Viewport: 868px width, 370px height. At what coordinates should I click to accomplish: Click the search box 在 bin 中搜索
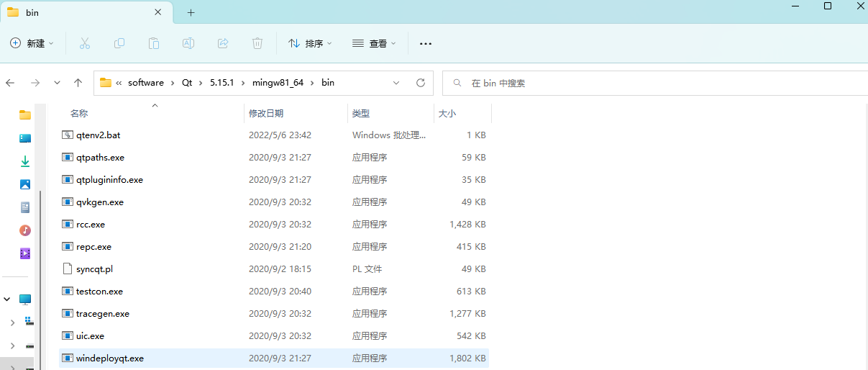(654, 83)
